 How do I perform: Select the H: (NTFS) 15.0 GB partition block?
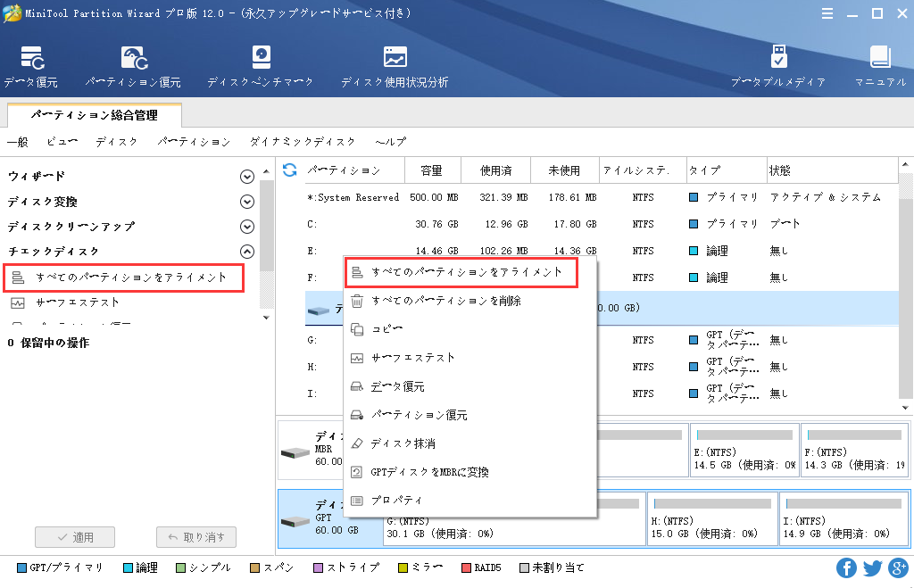coord(712,519)
